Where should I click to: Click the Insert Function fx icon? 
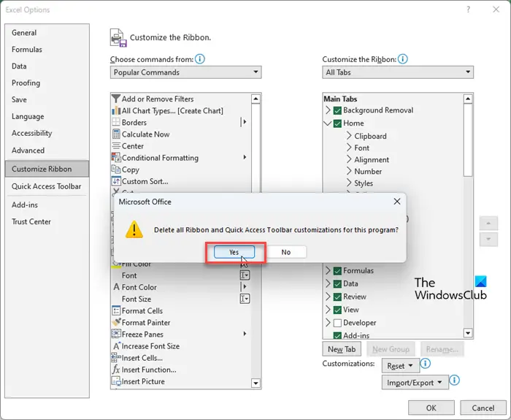pyautogui.click(x=116, y=370)
